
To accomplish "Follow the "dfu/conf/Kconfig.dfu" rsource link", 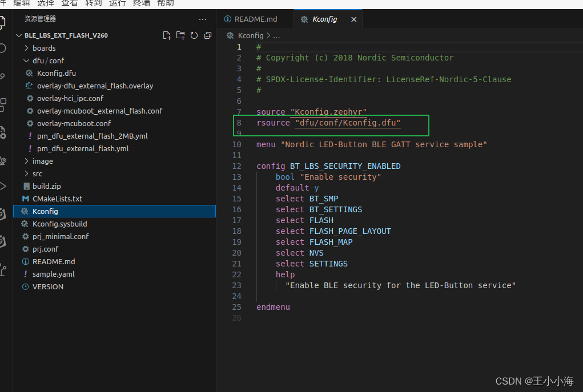I will (348, 123).
